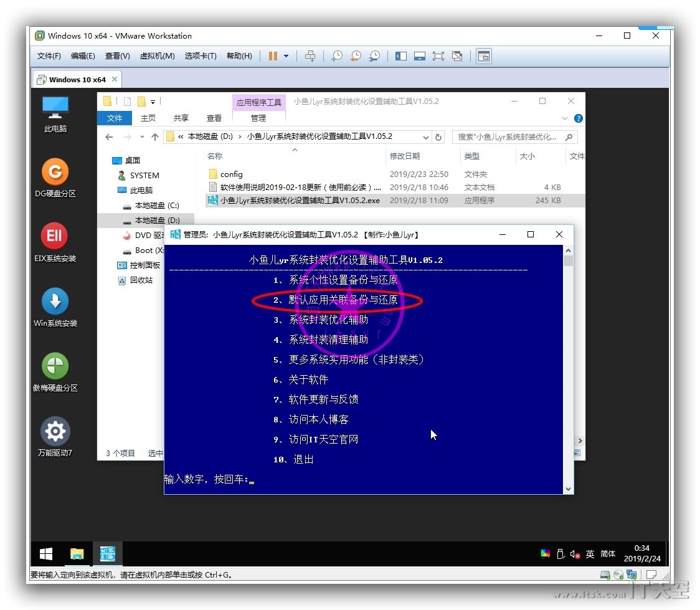Open the 此电脑 desktop icon
700x610 pixels.
coord(55,115)
